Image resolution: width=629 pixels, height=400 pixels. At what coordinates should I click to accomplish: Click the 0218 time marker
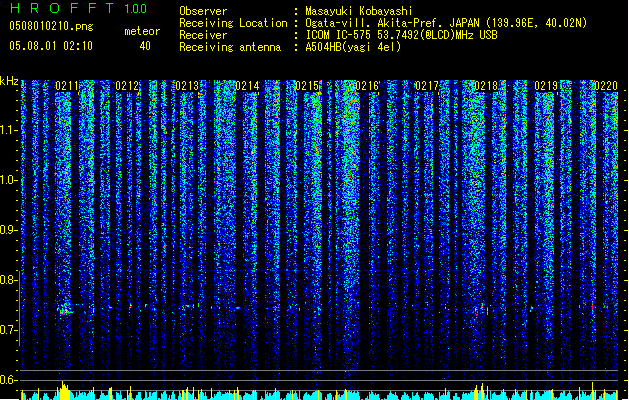pyautogui.click(x=486, y=86)
